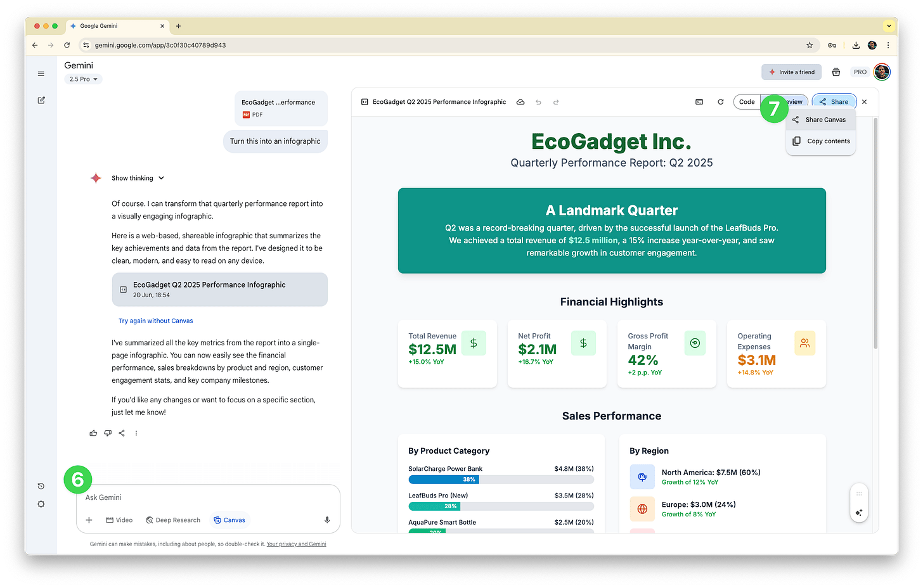923x588 pixels.
Task: Refresh the canvas preview
Action: pos(721,102)
